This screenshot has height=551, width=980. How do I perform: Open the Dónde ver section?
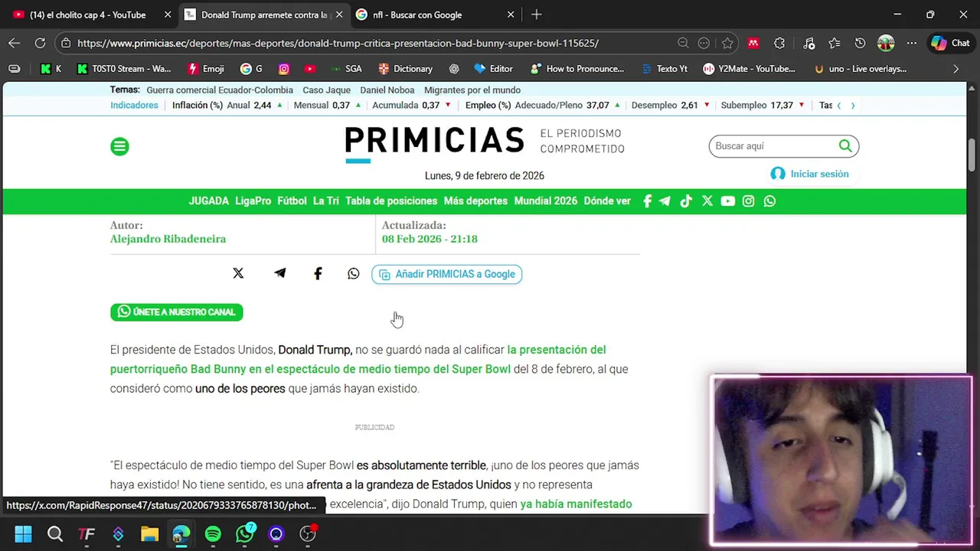[607, 201]
